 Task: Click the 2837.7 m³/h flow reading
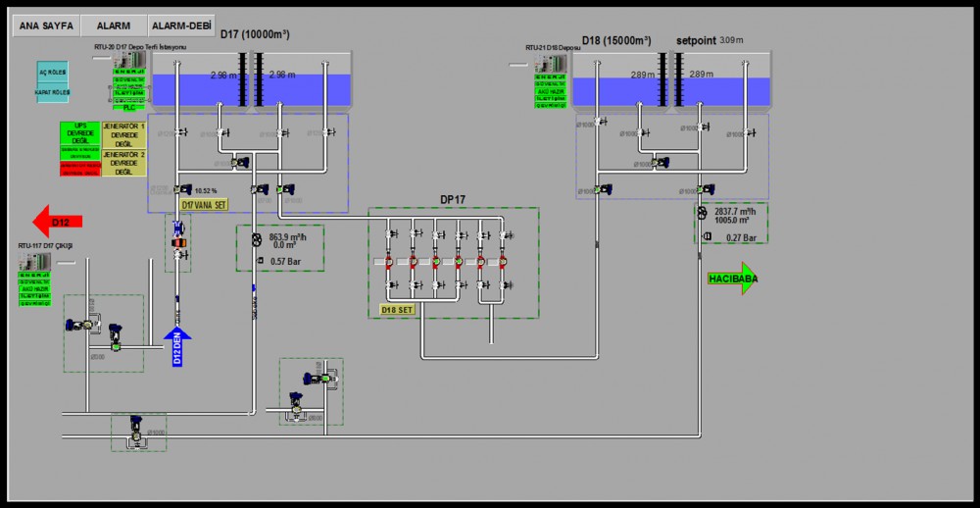(736, 212)
